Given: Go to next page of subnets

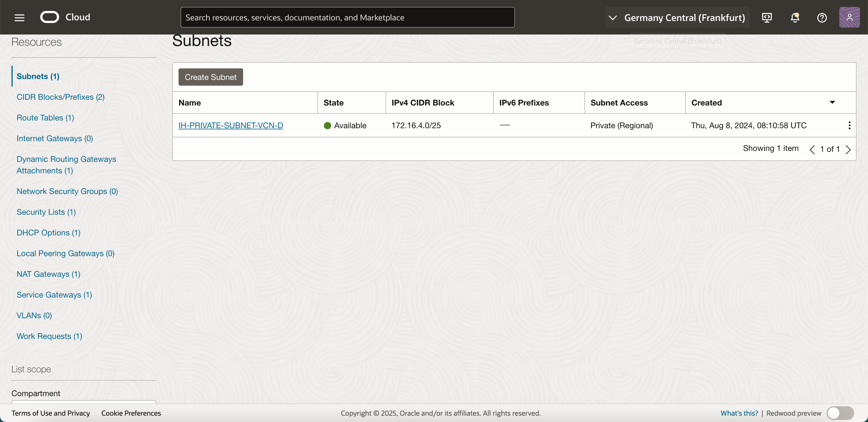Looking at the screenshot, I should [x=848, y=149].
